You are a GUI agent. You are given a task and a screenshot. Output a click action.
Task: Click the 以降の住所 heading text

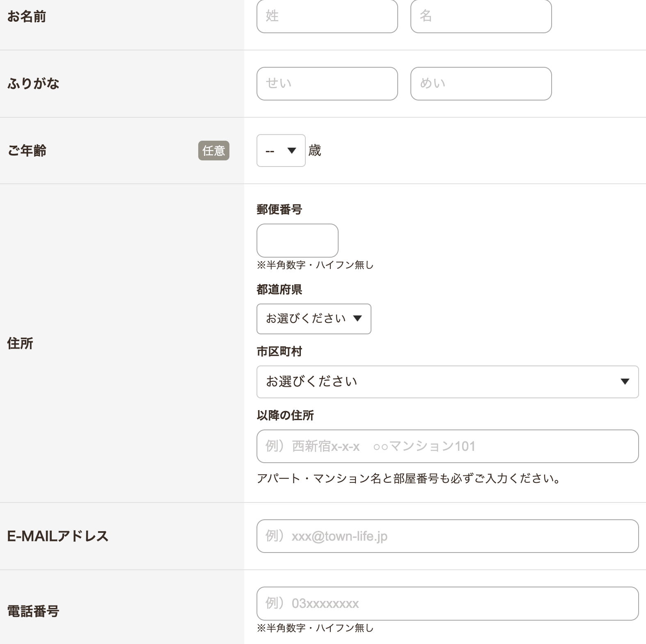pyautogui.click(x=285, y=416)
